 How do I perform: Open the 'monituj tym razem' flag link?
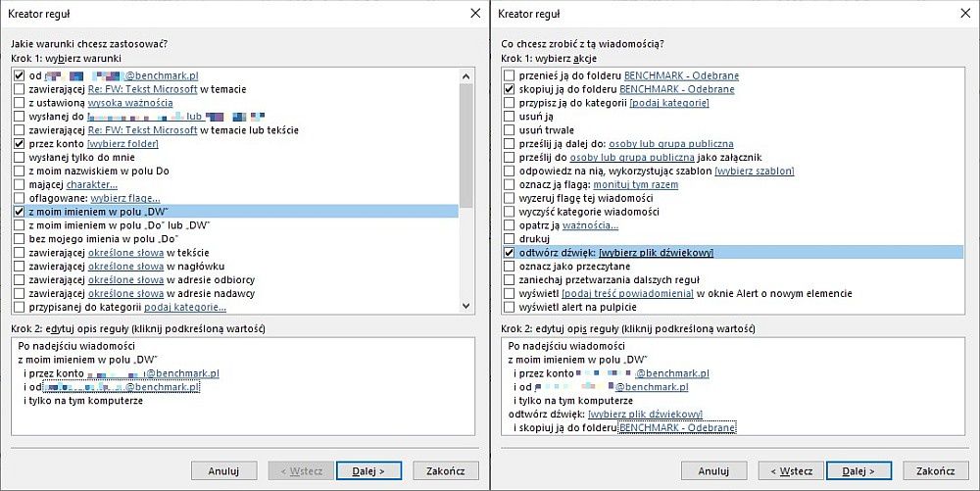[x=636, y=185]
